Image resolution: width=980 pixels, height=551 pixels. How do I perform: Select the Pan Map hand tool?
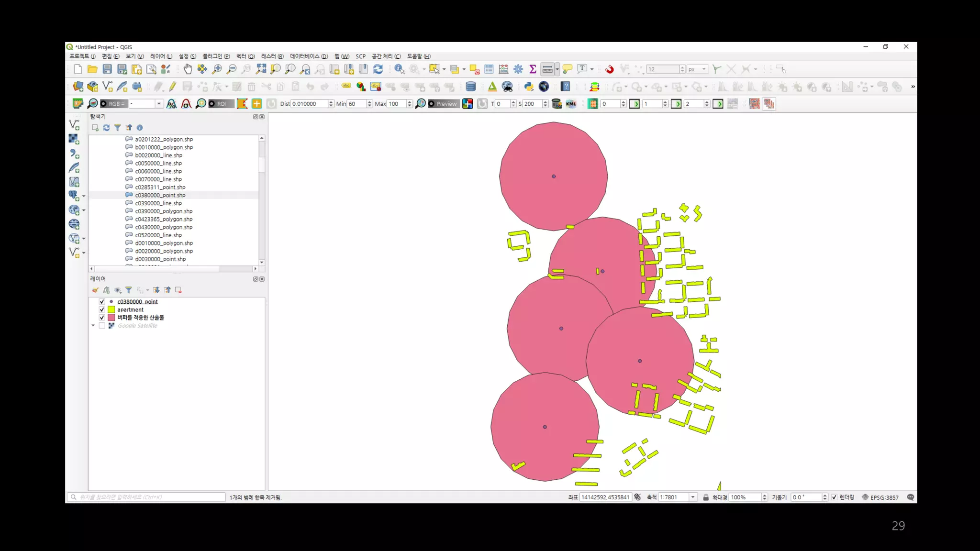click(x=188, y=69)
